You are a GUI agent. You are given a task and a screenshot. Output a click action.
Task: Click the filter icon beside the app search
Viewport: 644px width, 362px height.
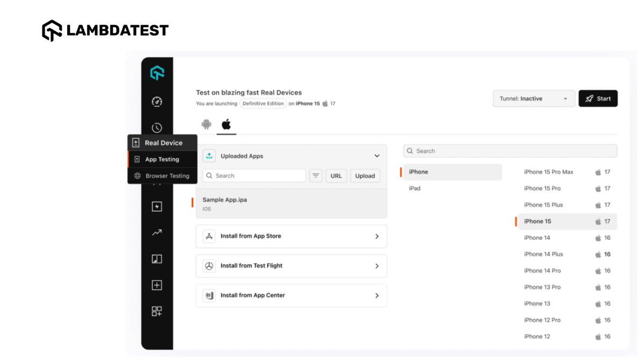point(316,175)
